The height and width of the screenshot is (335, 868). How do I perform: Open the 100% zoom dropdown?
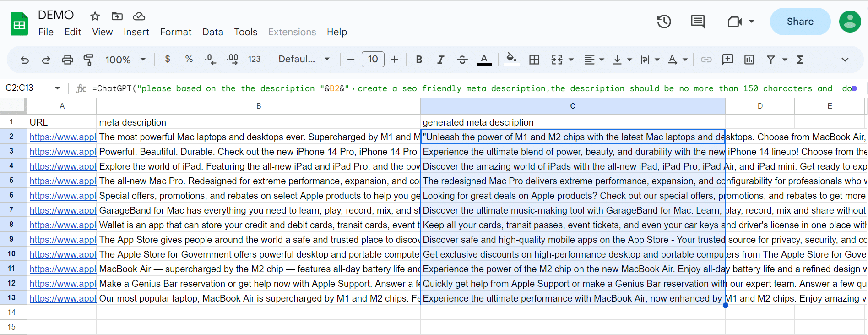tap(125, 60)
